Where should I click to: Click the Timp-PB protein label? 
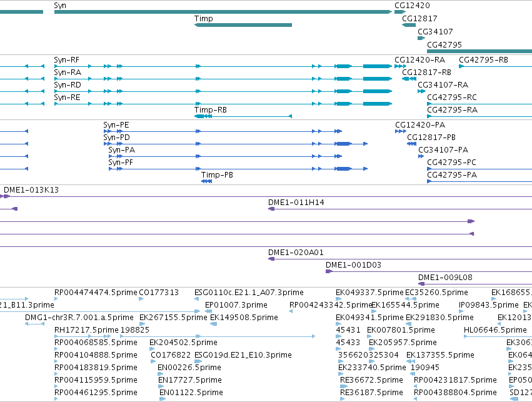pos(217,175)
